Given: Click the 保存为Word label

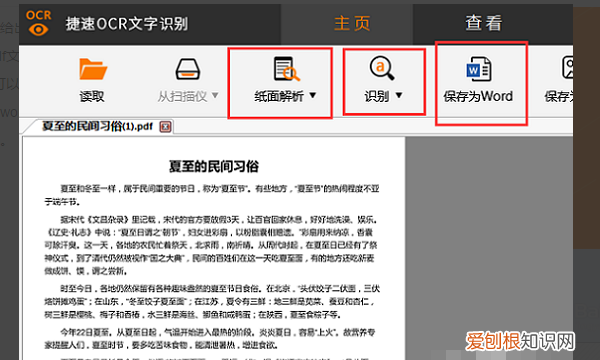Looking at the screenshot, I should coord(478,96).
